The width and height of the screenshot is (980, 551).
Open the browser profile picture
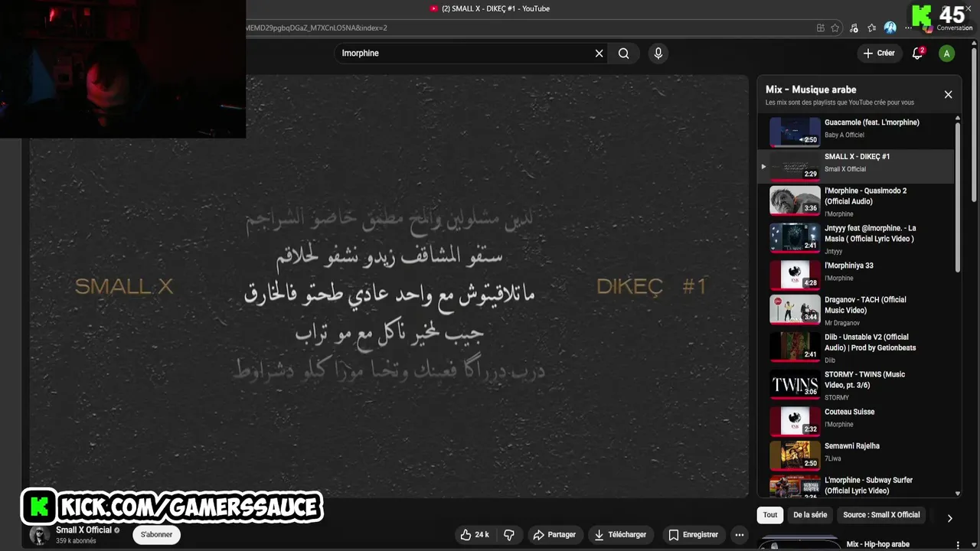[890, 28]
